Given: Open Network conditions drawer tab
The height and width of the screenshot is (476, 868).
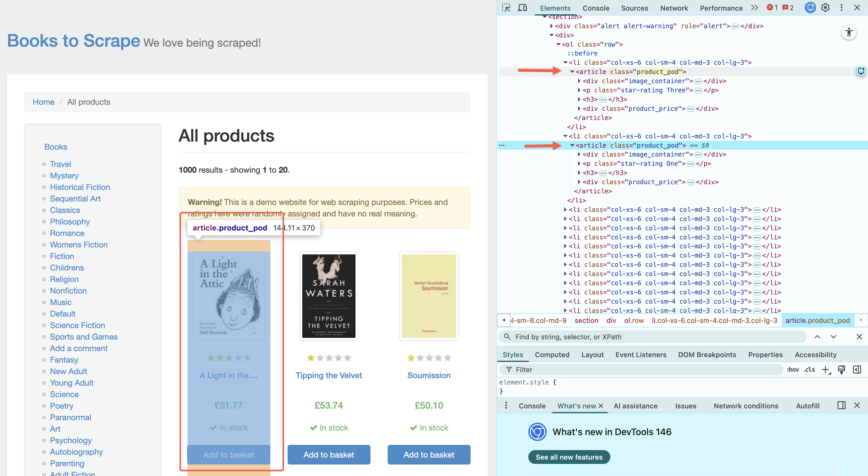Looking at the screenshot, I should (746, 406).
